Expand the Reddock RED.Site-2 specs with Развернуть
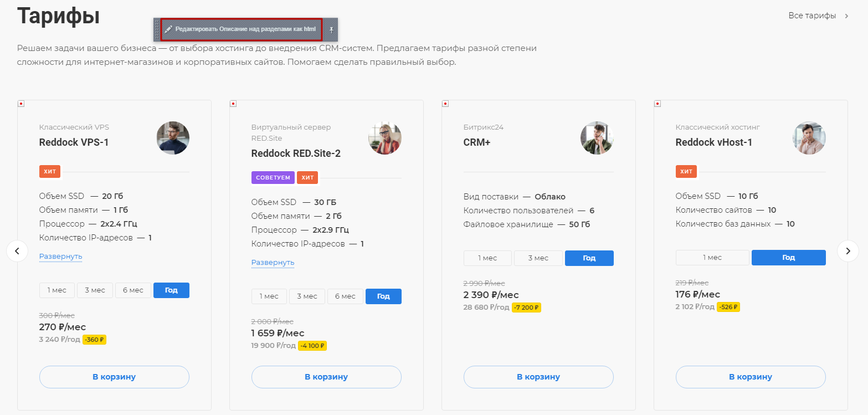Viewport: 868px width, 415px height. (x=273, y=263)
